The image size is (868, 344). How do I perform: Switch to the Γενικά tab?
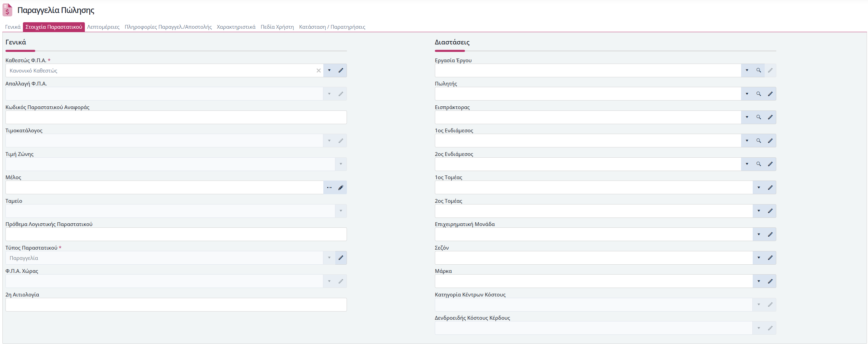(13, 27)
